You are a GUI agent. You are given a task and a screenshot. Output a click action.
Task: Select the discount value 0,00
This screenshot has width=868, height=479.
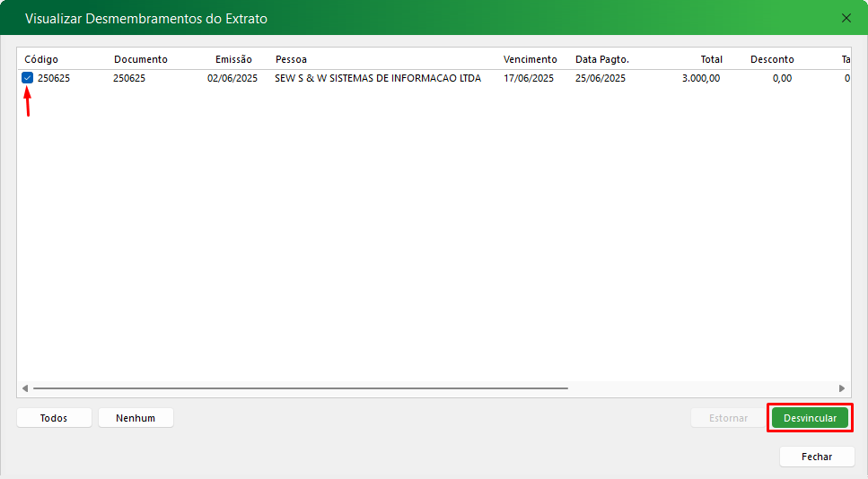click(x=782, y=78)
